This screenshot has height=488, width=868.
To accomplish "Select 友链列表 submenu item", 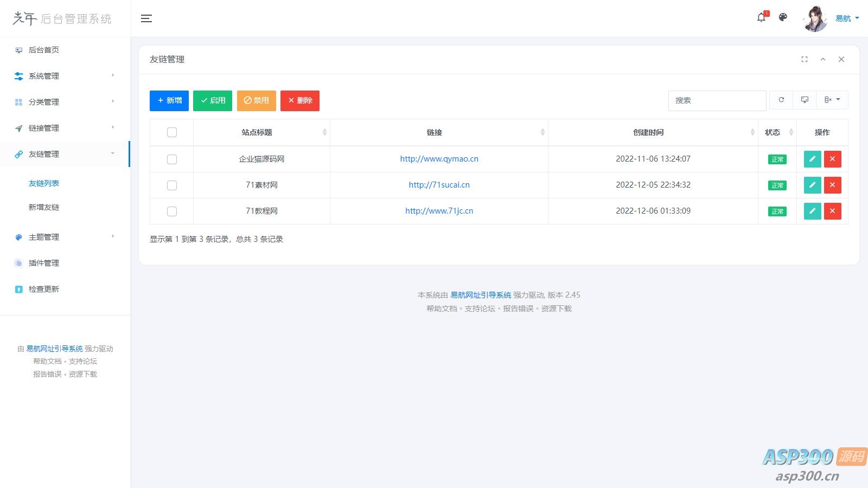I will [44, 183].
